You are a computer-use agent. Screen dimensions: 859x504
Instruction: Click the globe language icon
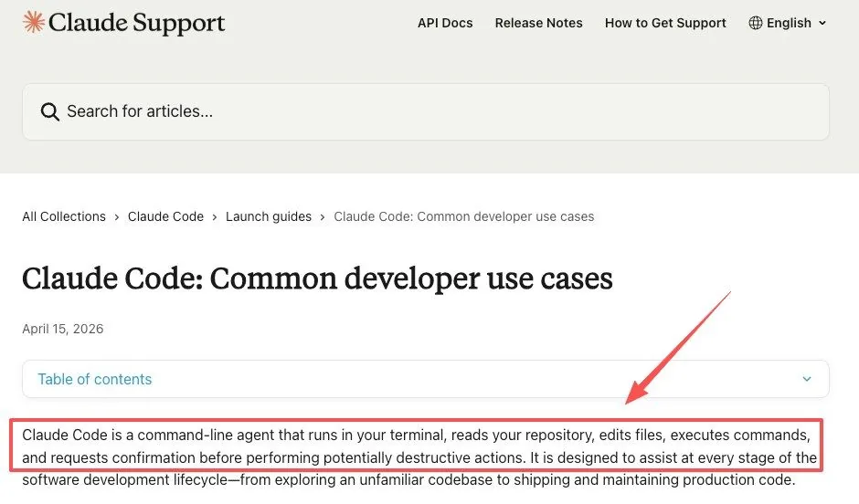[756, 23]
